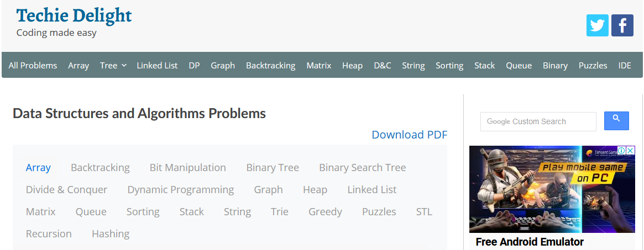Viewport: 644px width, 250px height.
Task: Click the Download PDF link
Action: pos(409,135)
